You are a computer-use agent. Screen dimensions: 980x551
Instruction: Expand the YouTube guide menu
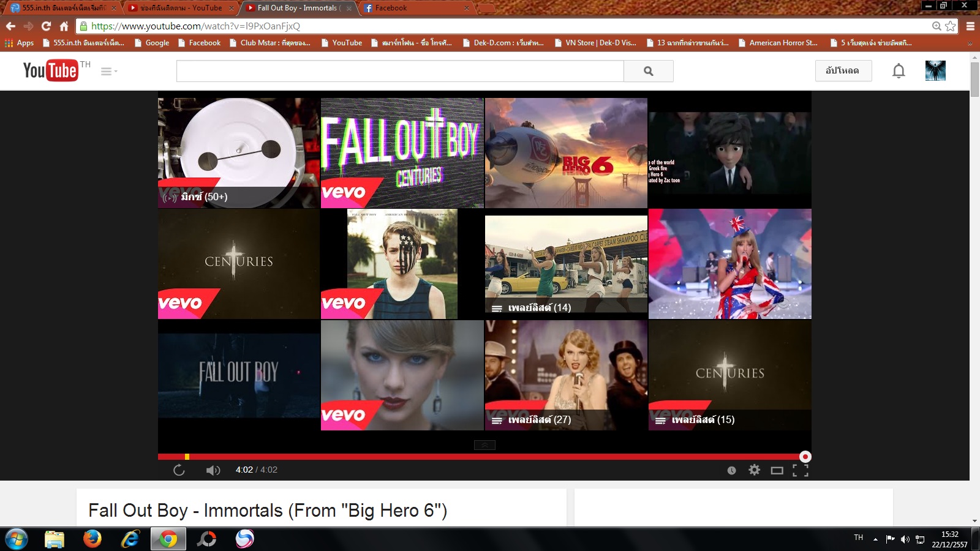click(x=108, y=72)
